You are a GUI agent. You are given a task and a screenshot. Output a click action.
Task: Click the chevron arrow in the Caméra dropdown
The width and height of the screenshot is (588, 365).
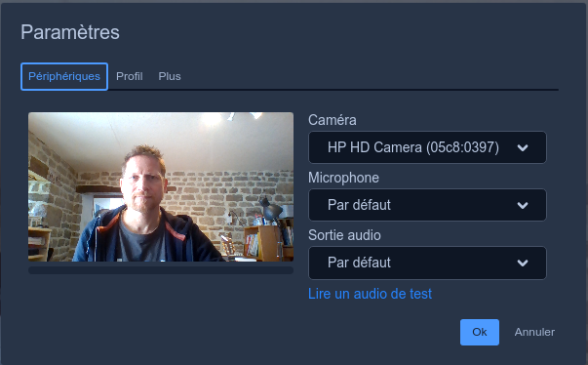point(523,147)
